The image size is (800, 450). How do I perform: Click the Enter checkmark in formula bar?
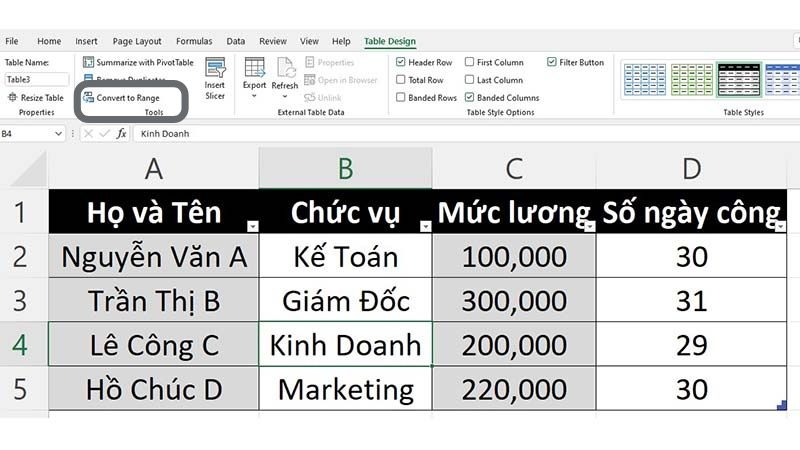(x=105, y=134)
